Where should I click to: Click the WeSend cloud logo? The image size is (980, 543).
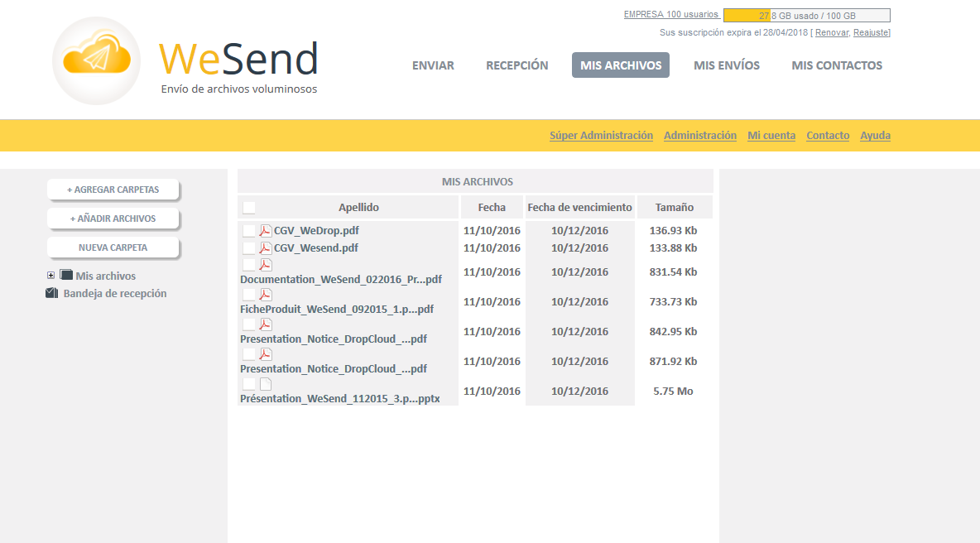[x=96, y=60]
